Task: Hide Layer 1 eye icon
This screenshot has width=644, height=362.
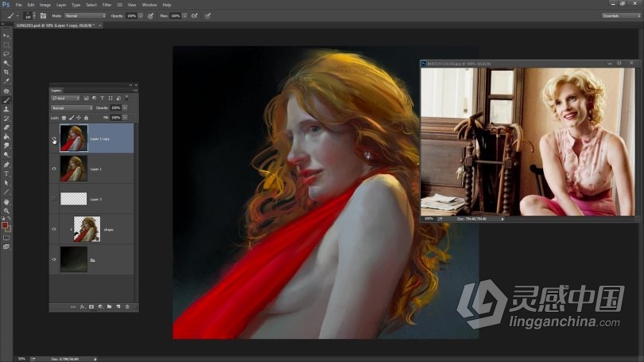Action: tap(54, 169)
